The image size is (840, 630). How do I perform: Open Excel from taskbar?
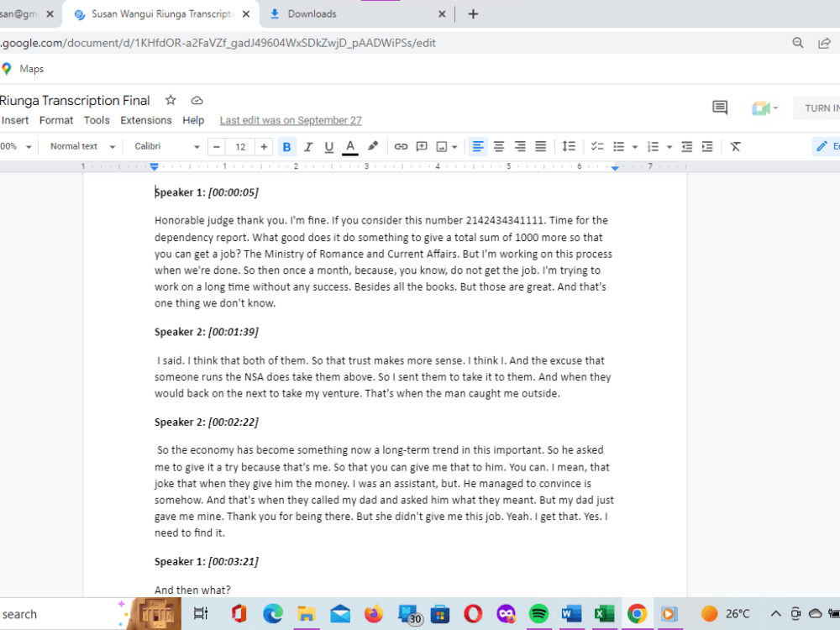click(x=604, y=614)
